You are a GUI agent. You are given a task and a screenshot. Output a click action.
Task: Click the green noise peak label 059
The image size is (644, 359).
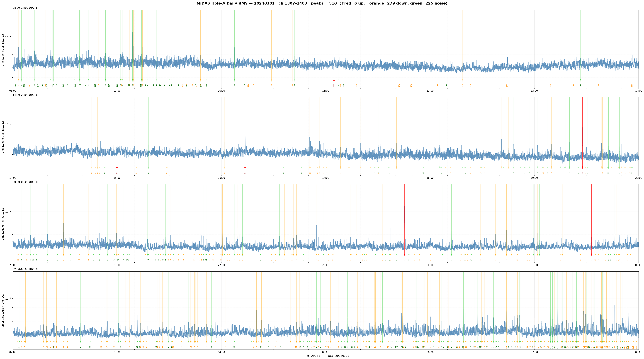tap(234, 86)
